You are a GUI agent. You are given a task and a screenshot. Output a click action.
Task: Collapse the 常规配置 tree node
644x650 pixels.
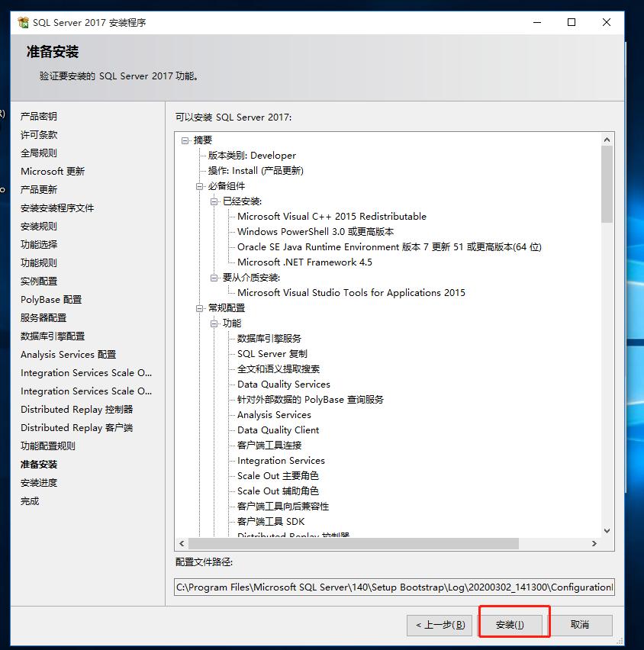pos(199,308)
